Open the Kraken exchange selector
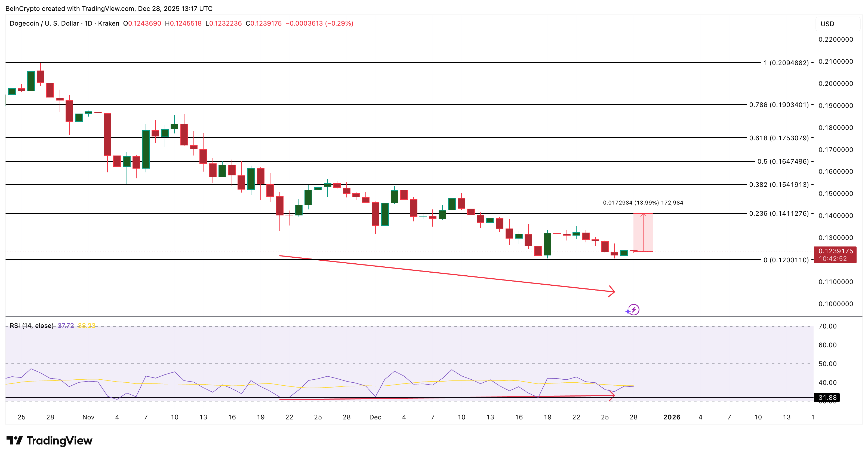This screenshot has width=868, height=457. tap(109, 23)
